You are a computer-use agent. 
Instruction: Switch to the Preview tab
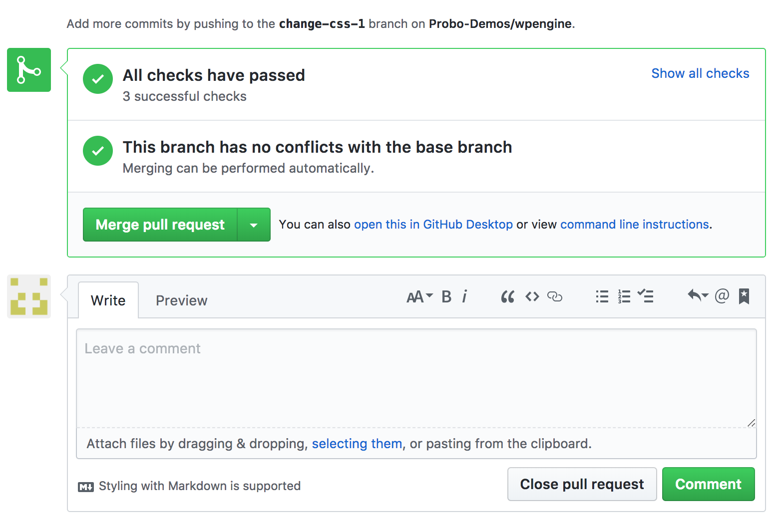[181, 300]
